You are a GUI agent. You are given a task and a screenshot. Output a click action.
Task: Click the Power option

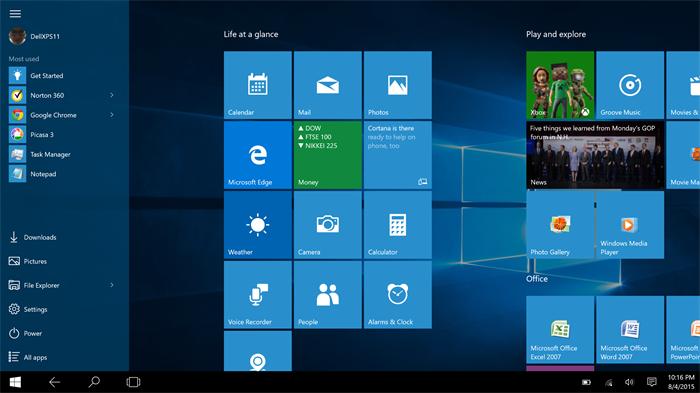click(25, 333)
